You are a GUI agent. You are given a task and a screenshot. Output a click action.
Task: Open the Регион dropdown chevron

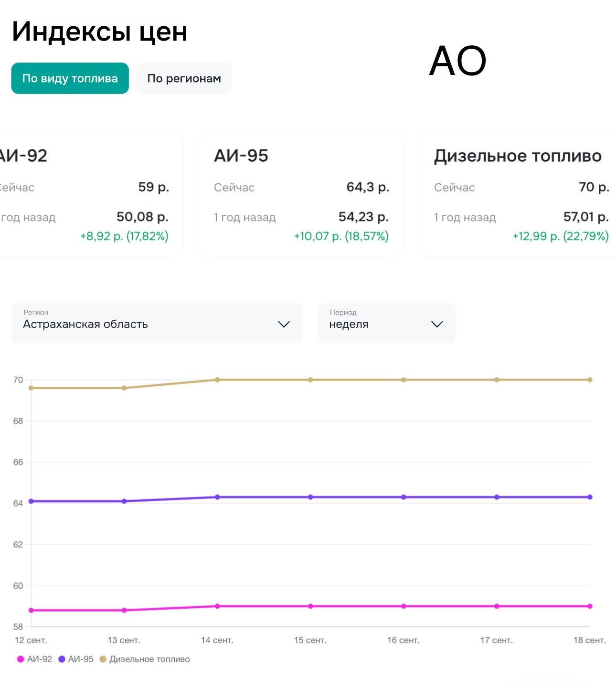284,324
